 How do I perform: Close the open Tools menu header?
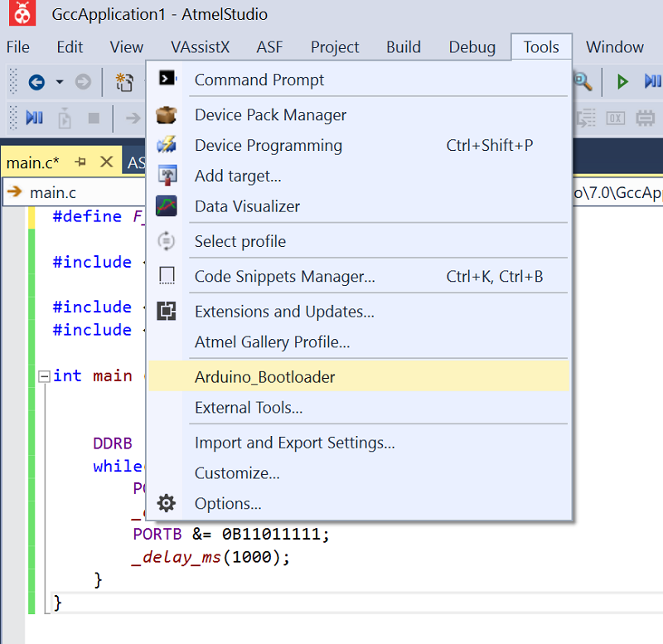[541, 47]
